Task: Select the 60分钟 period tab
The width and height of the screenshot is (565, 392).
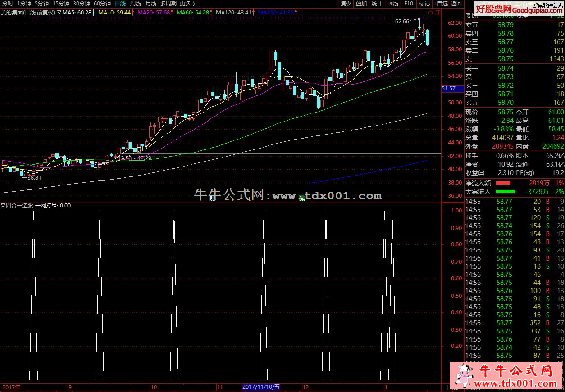Action: click(102, 3)
